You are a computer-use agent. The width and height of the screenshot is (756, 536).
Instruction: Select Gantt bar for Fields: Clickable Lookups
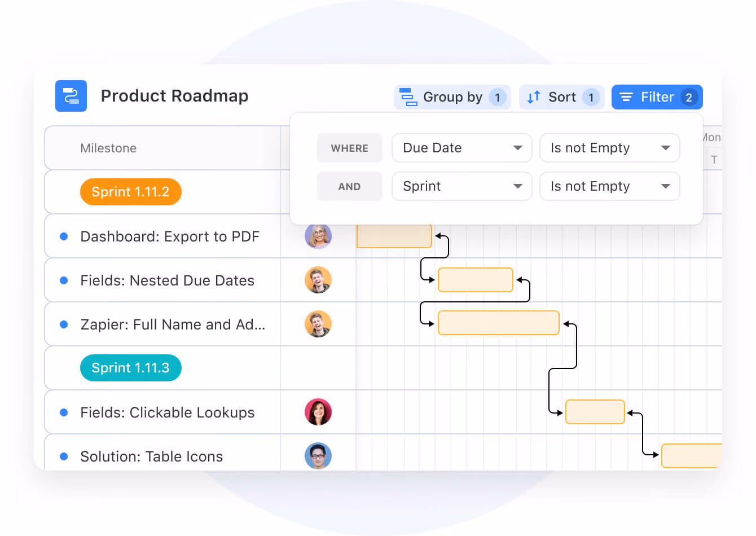[x=595, y=412]
